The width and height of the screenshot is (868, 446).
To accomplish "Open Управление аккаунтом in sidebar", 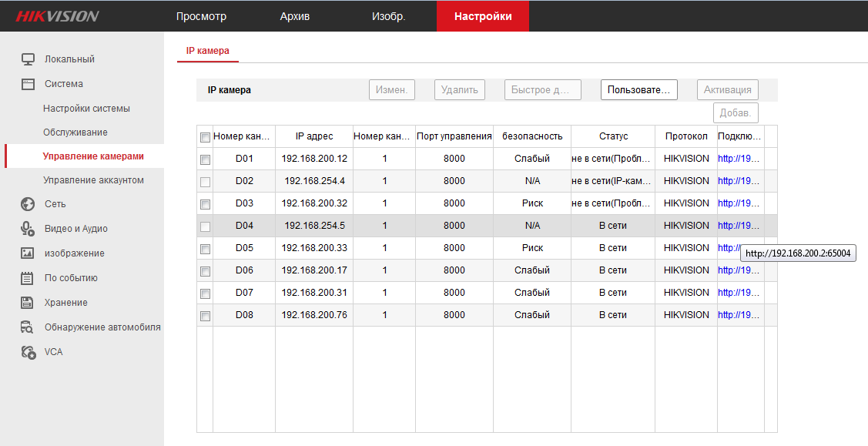I will click(x=93, y=180).
